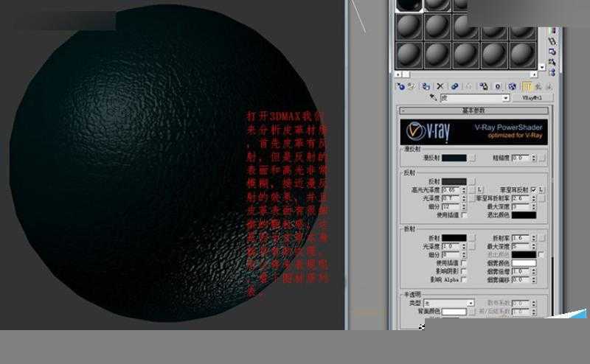Click 菲涅耳折射率 spinner arrows
This screenshot has width=590, height=364.
coord(533,198)
